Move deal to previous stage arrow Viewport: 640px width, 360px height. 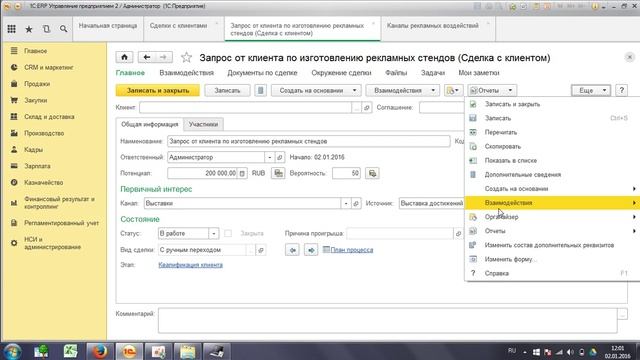coord(292,250)
